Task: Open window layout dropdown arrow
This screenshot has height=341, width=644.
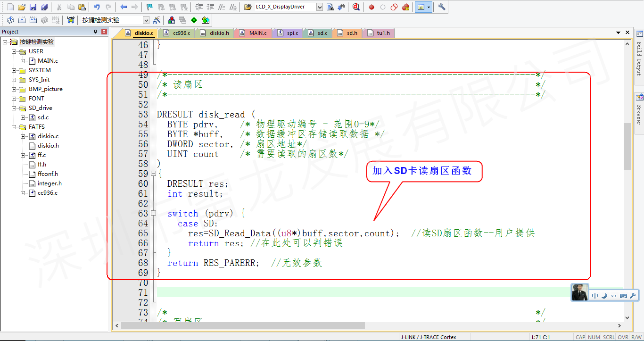Action: tap(429, 7)
